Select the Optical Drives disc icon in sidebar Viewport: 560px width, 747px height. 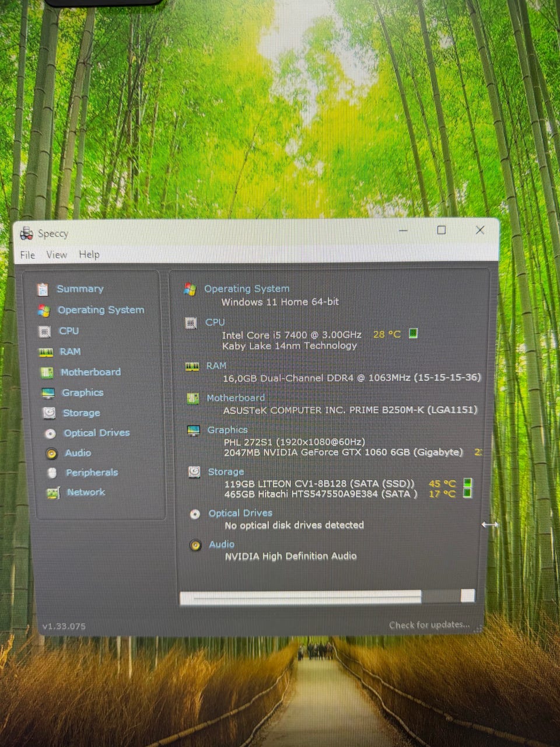click(50, 434)
